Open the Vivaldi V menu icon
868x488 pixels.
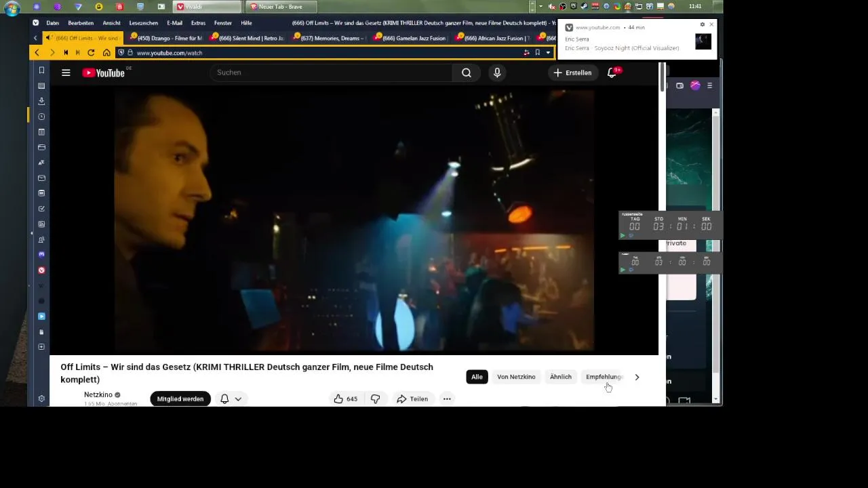click(x=36, y=23)
